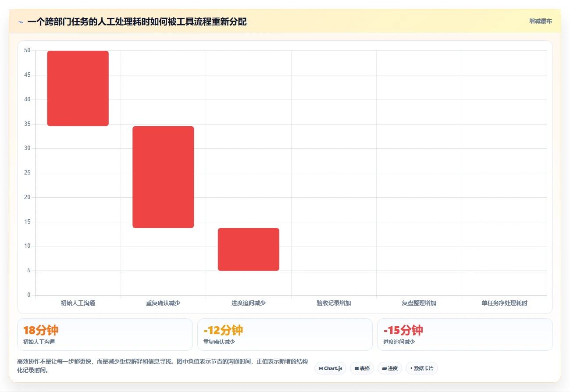
Task: Open the -15分钟 data card
Action: click(465, 335)
